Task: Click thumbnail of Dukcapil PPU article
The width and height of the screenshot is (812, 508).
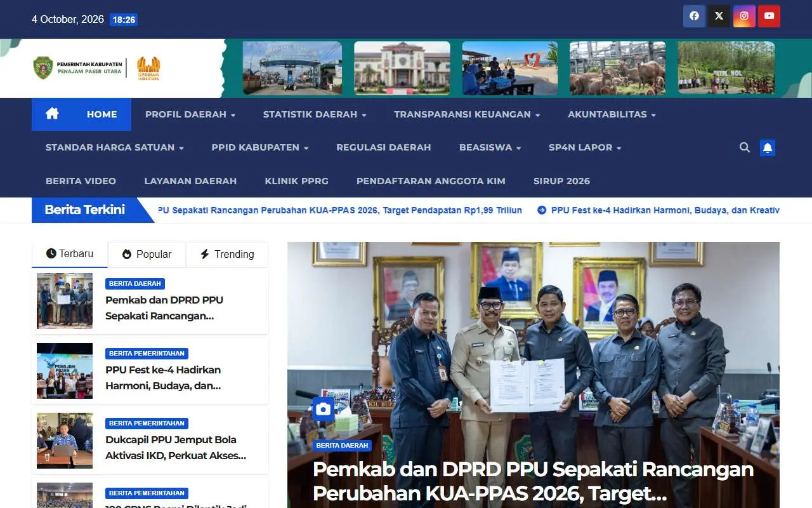Action: 65,441
